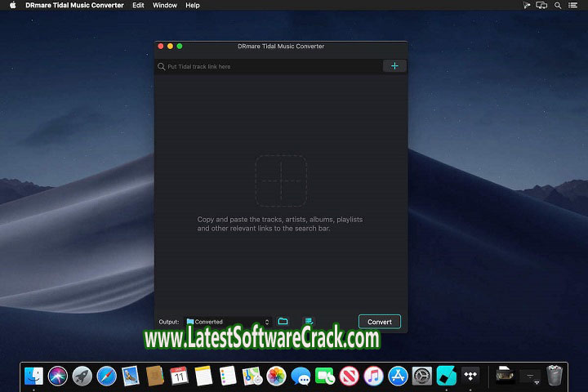The width and height of the screenshot is (588, 392).
Task: Open the Photos app in Dock
Action: coord(276,376)
